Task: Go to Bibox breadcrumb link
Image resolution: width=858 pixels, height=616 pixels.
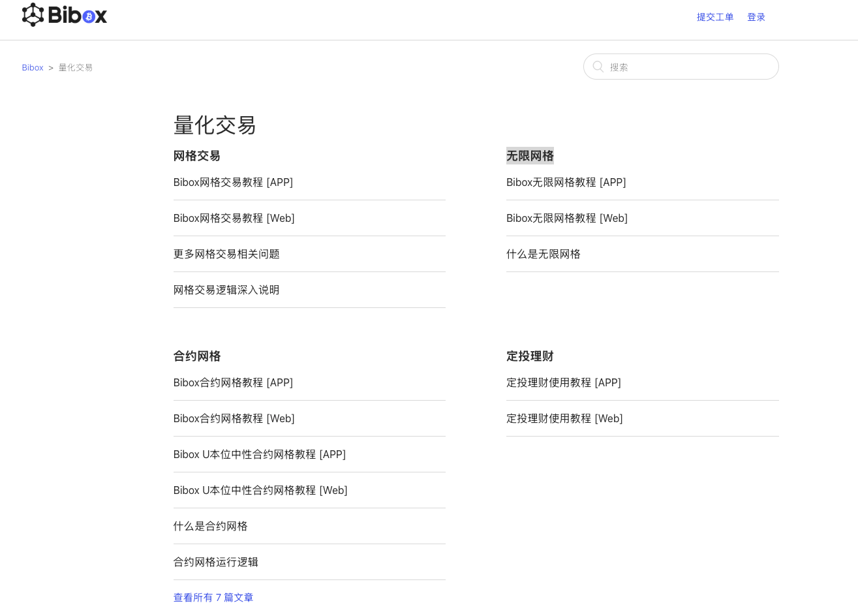Action: coord(33,67)
